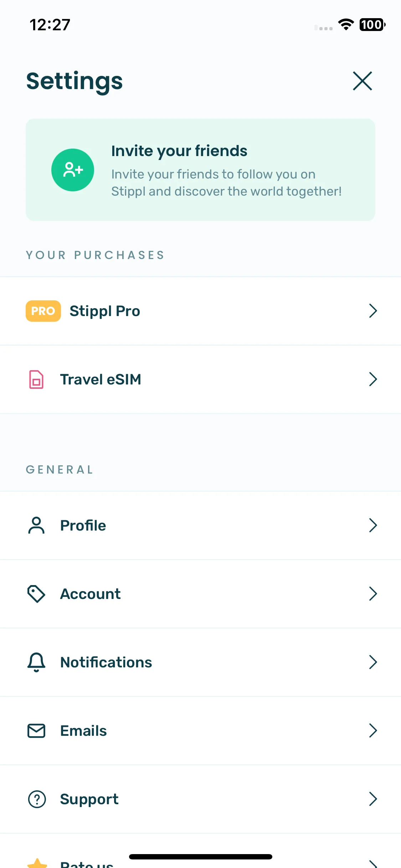The height and width of the screenshot is (868, 401).
Task: Click the pink eSIM card icon
Action: (36, 379)
